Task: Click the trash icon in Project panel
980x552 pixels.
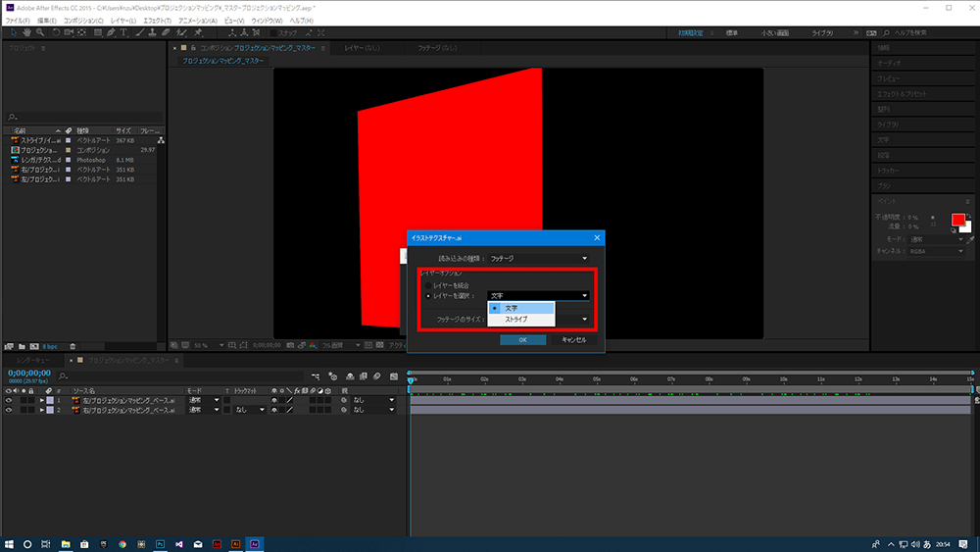Action: (73, 345)
